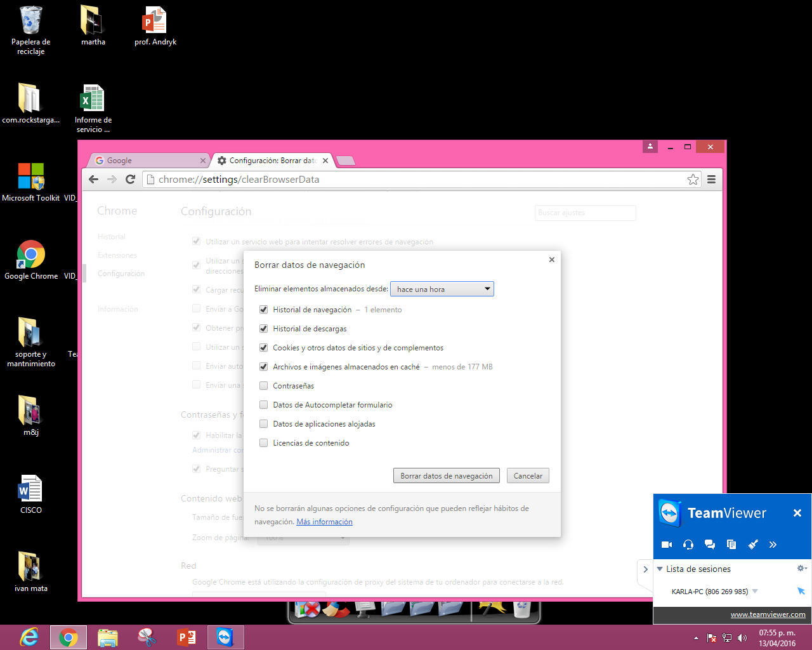Open TeamViewer from taskbar
This screenshot has height=650, width=812.
pyautogui.click(x=226, y=637)
